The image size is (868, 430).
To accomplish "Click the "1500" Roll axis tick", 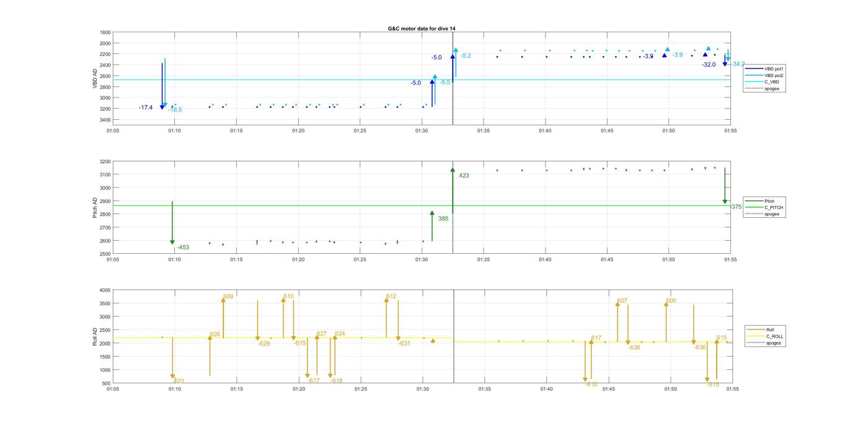I will [x=105, y=357].
